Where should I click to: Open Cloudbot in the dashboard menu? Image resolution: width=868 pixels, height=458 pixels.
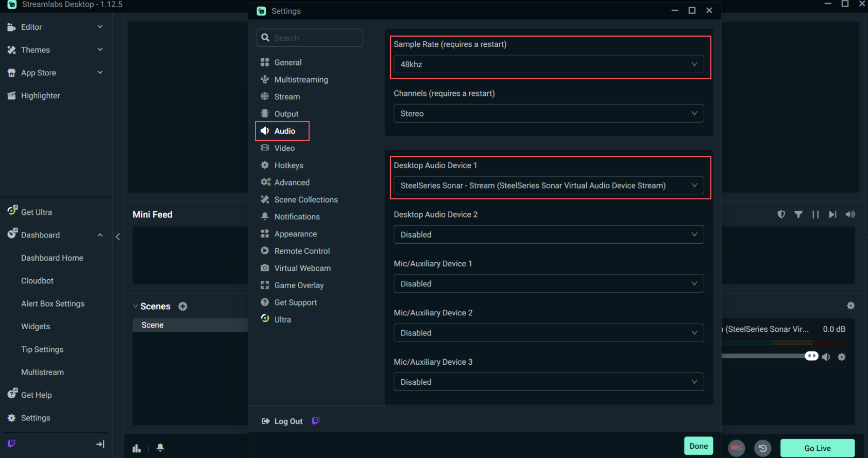(37, 281)
